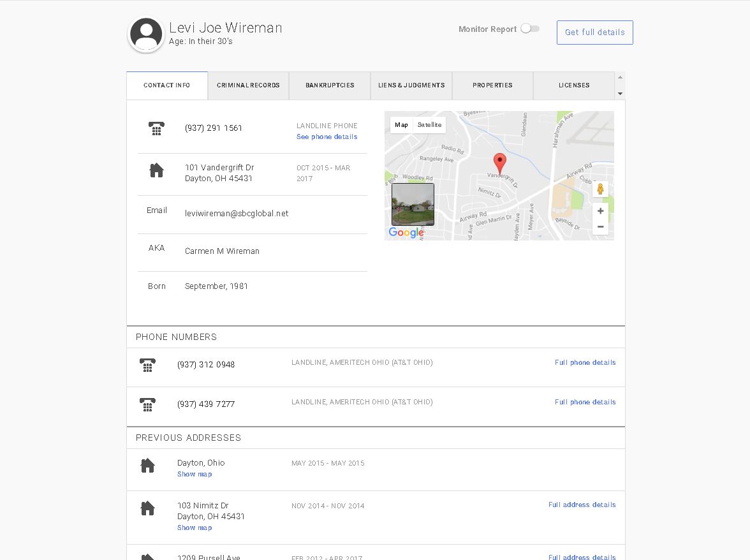
Task: Expand Show map under Dayton, Ohio
Action: [x=195, y=474]
